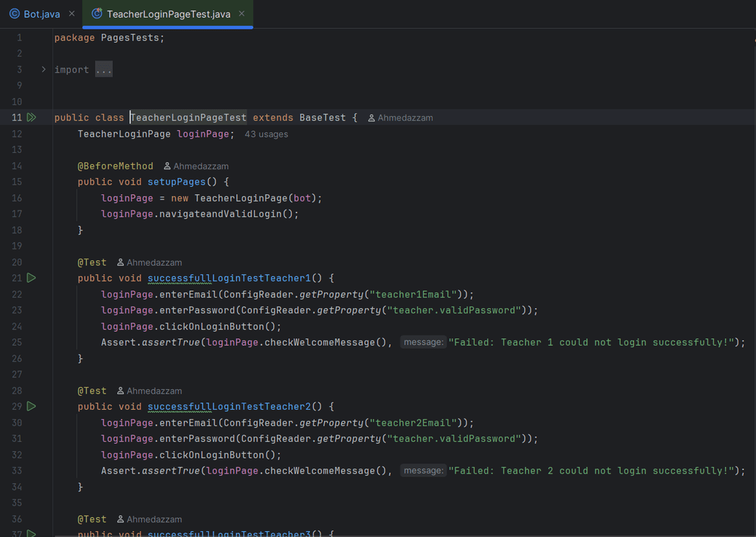Click the TeacherLoginPageTest.java tab file icon
Image resolution: width=756 pixels, height=537 pixels.
(96, 14)
